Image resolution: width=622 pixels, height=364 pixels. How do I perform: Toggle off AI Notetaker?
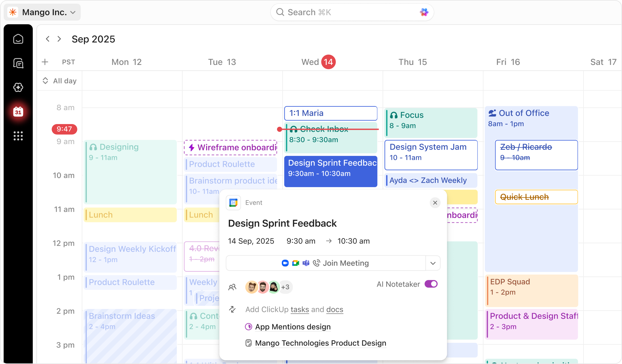[431, 284]
